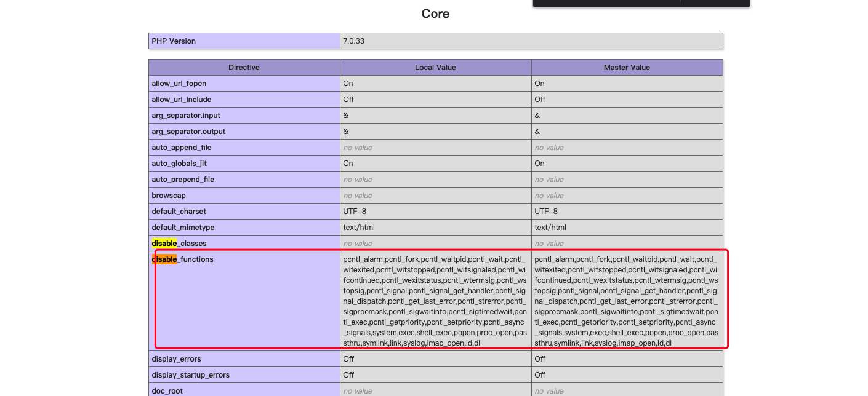Click disable_functions local value pcntl list
The image size is (868, 396).
tap(435, 301)
